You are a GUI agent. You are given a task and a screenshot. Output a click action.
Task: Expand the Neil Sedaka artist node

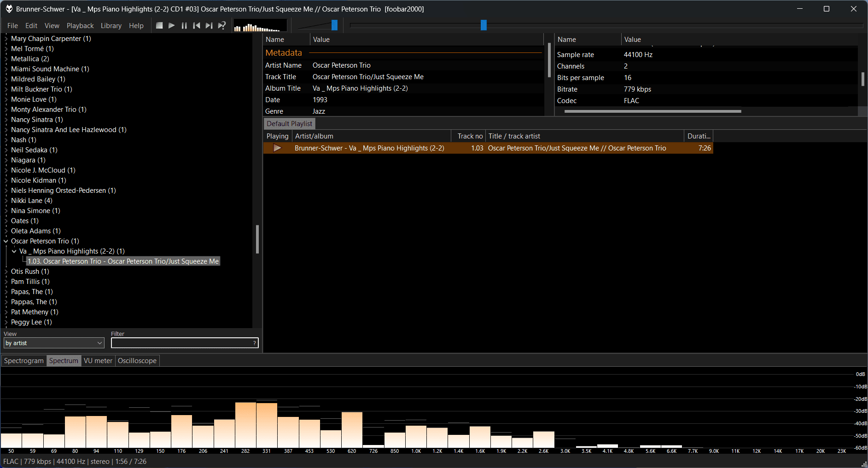6,150
